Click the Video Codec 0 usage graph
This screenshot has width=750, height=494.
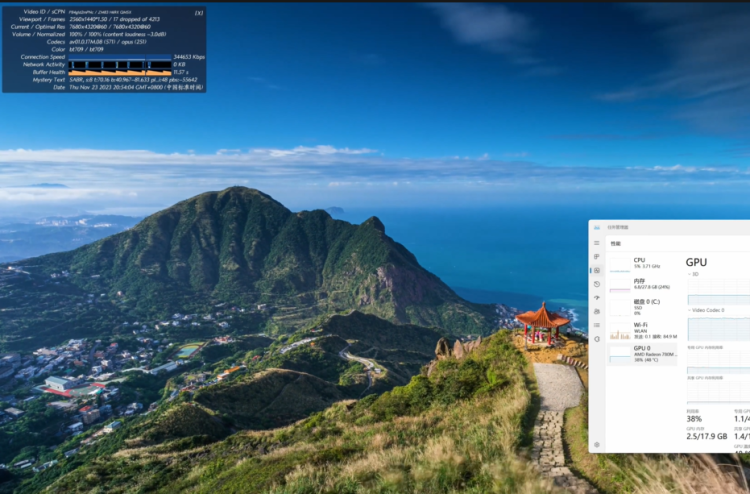point(719,329)
